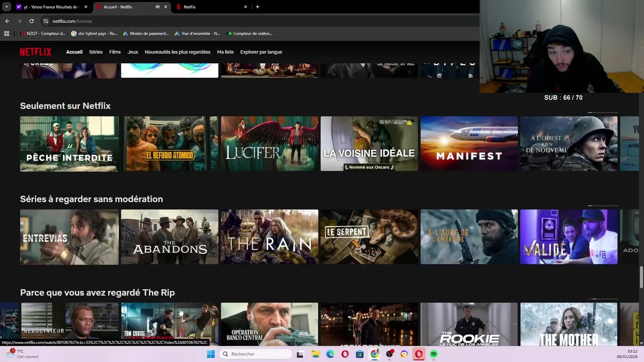Open the Compteur de vidéos bookmark
This screenshot has width=644, height=362.
tap(250, 34)
